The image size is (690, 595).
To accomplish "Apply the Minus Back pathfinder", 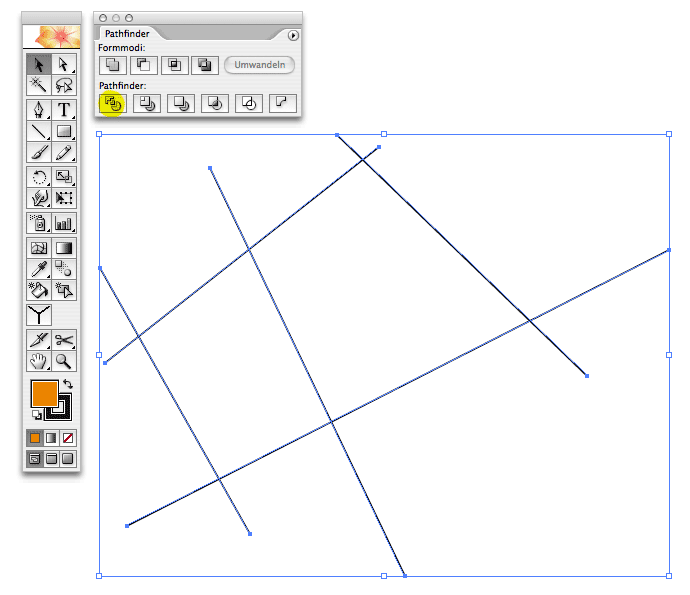I will click(x=283, y=104).
